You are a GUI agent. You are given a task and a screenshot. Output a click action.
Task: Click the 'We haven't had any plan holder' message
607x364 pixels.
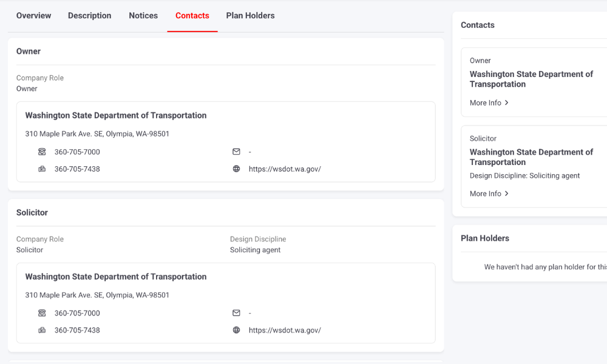point(546,267)
